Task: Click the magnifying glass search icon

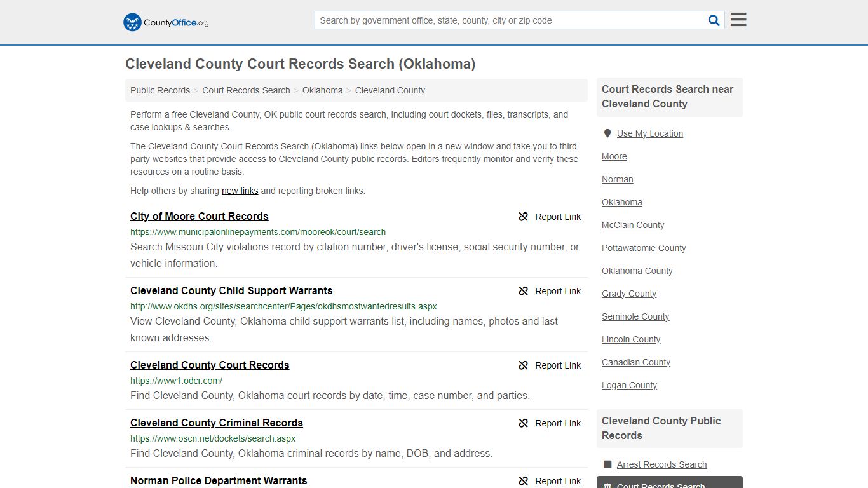Action: click(714, 20)
